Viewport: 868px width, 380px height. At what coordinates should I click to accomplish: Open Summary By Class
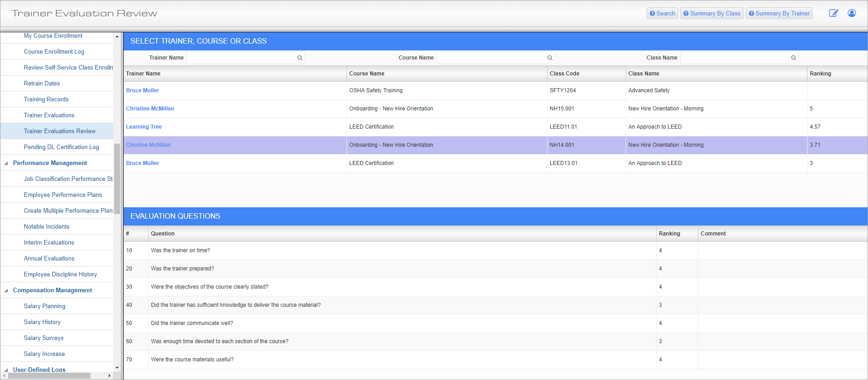(712, 13)
